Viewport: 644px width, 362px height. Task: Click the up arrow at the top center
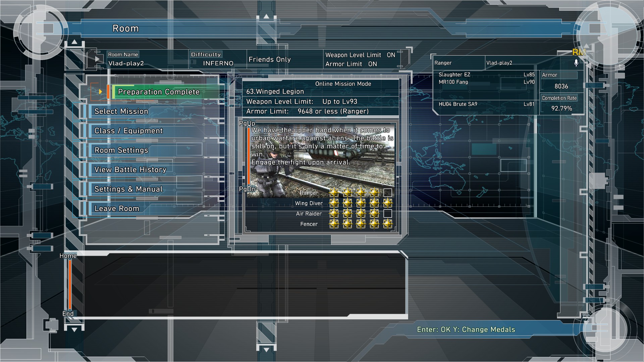tap(266, 16)
